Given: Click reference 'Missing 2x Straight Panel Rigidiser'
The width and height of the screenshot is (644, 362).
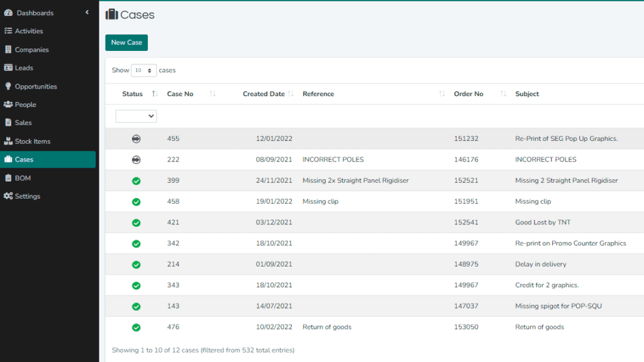Looking at the screenshot, I should point(356,180).
